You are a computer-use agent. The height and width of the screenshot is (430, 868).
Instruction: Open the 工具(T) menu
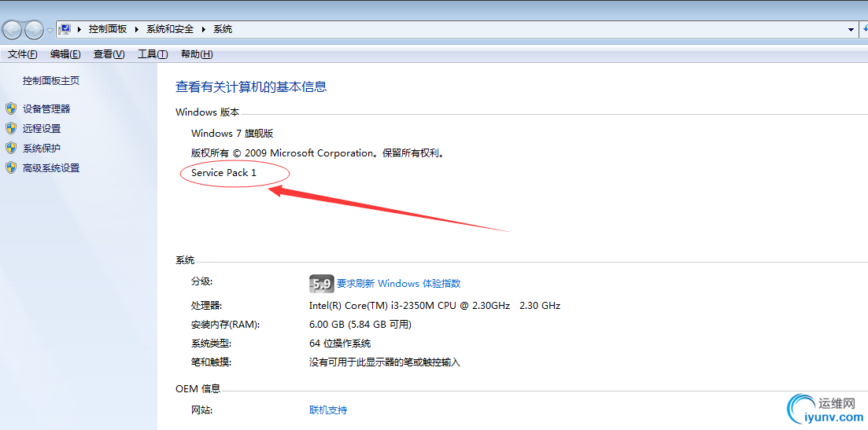[153, 53]
